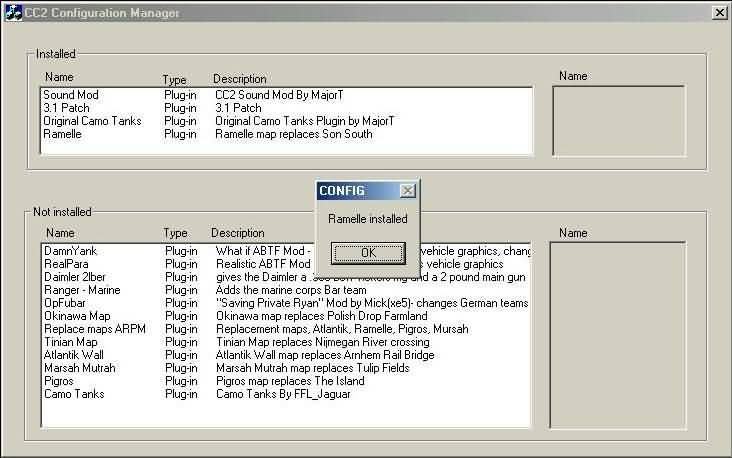Close the CONFIG popup with X
The width and height of the screenshot is (732, 458).
pos(407,190)
